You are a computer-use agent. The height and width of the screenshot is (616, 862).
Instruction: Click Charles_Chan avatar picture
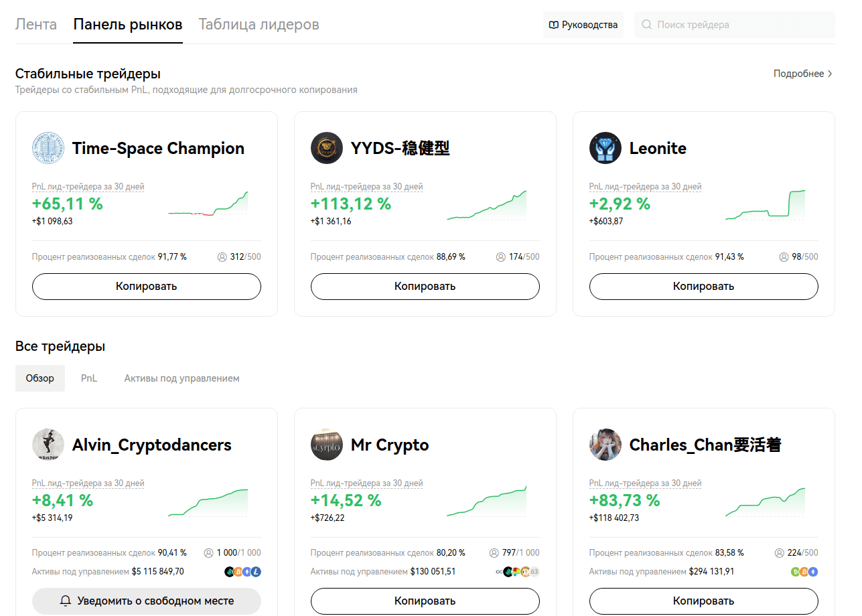coord(605,445)
